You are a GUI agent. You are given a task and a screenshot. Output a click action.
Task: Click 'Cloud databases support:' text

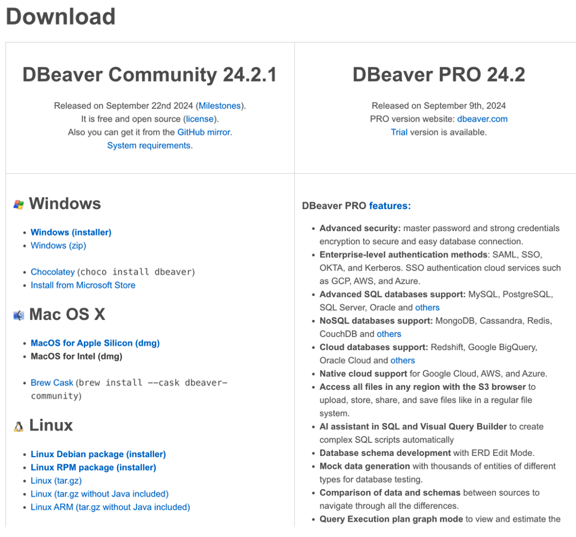pos(374,347)
